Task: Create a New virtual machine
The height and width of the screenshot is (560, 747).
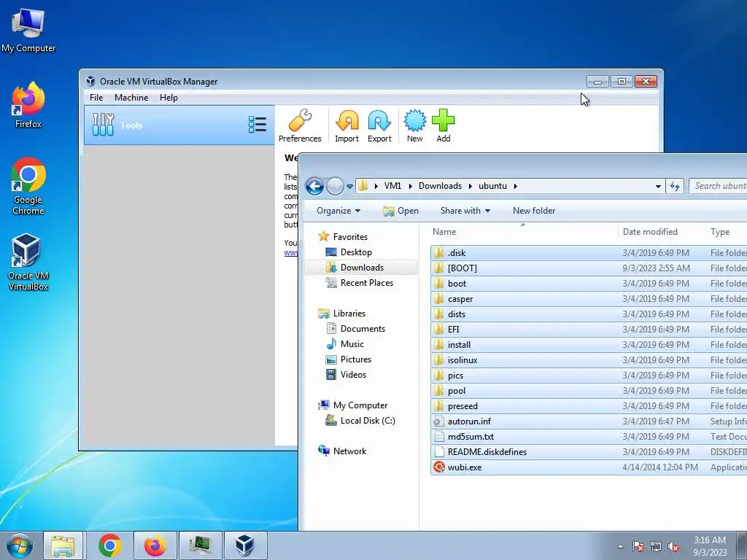Action: (414, 126)
